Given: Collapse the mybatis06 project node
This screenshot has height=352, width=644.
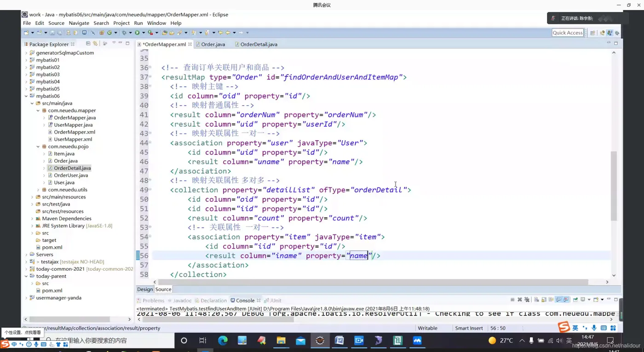Looking at the screenshot, I should 26,96.
